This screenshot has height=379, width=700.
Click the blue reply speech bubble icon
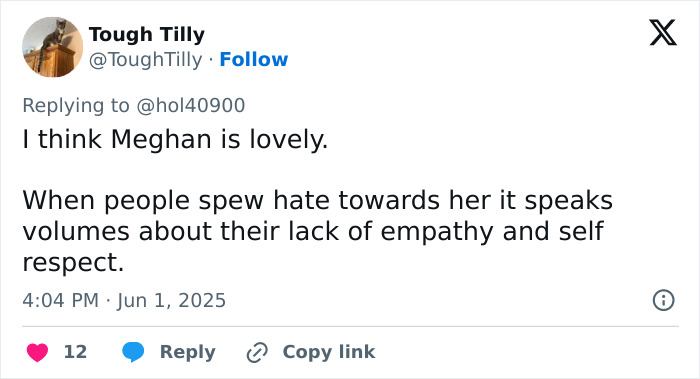click(x=133, y=352)
